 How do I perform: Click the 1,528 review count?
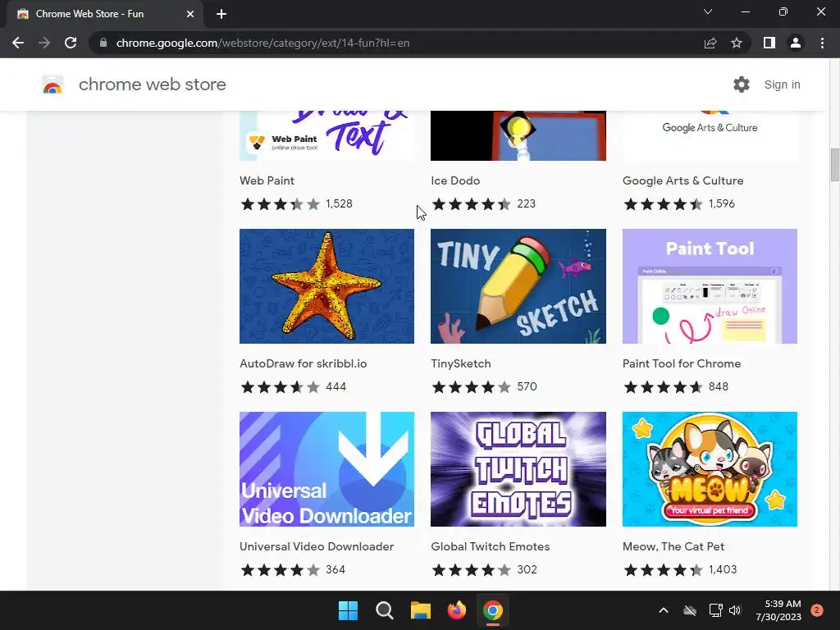(x=339, y=203)
